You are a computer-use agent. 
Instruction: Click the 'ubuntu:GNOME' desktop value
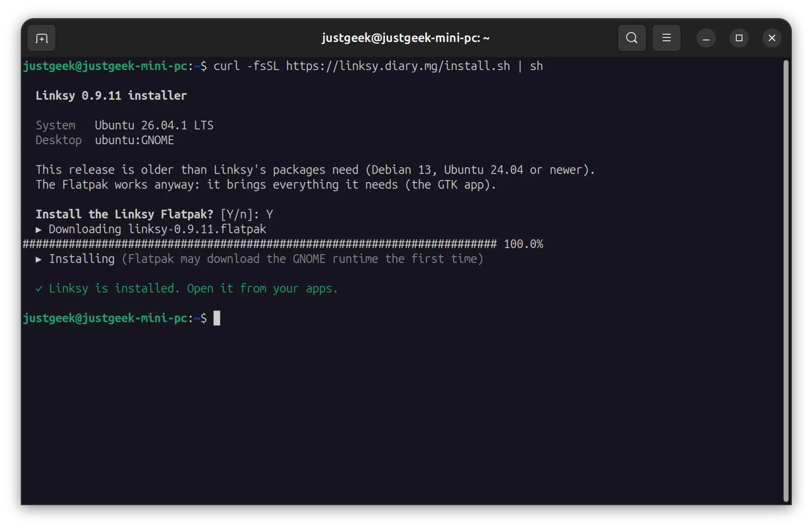click(134, 140)
